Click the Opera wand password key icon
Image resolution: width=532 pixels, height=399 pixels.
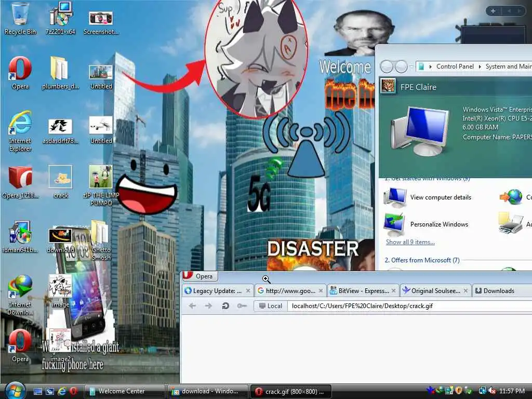pyautogui.click(x=242, y=305)
